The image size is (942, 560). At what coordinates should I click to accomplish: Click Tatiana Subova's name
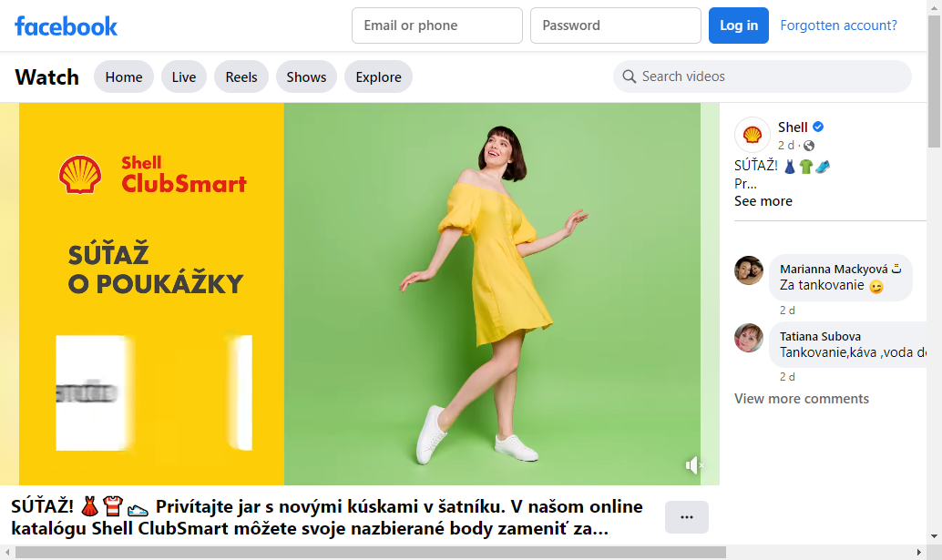(x=820, y=336)
